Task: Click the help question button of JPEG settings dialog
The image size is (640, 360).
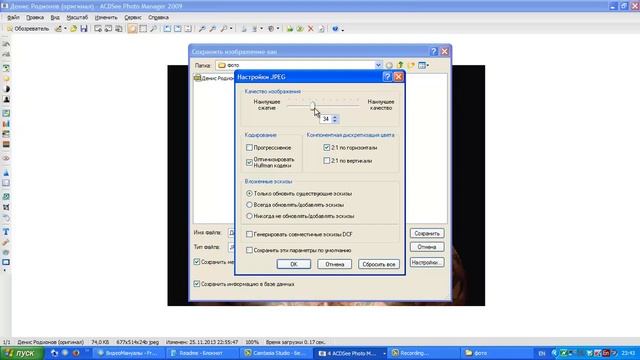Action: 387,77
